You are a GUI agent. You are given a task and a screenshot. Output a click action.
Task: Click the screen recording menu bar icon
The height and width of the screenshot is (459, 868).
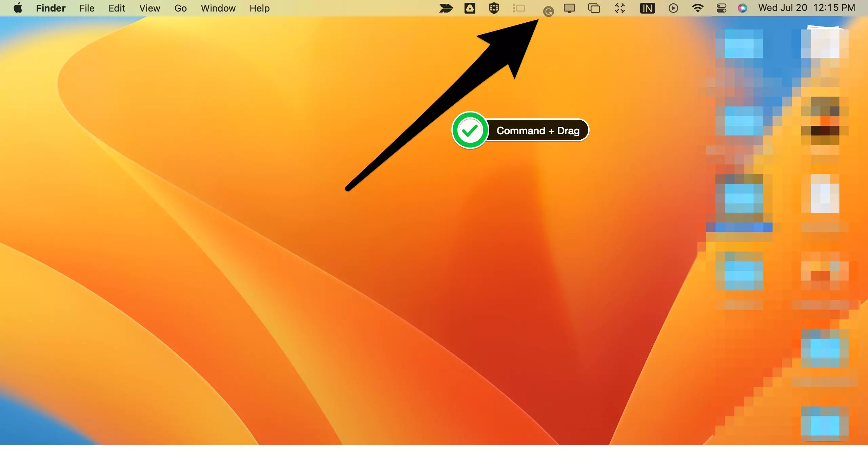tap(519, 8)
